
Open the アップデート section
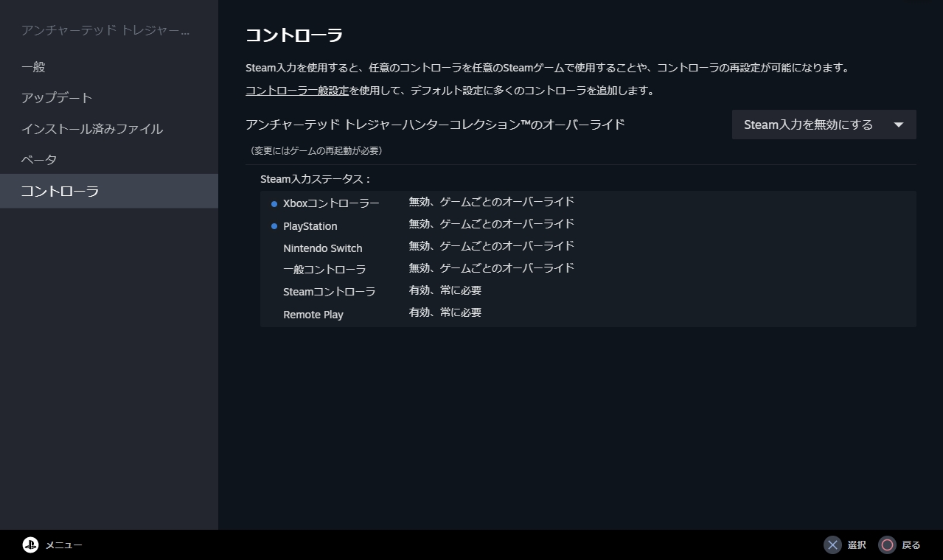pyautogui.click(x=57, y=98)
